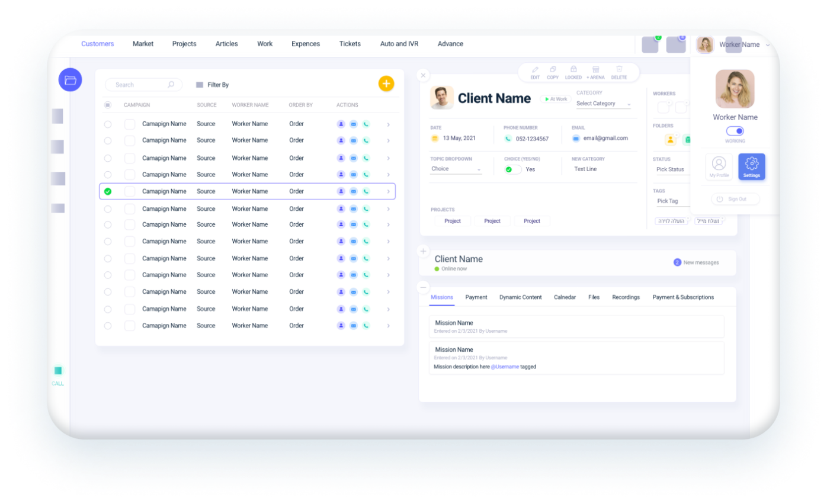Click the Edit pencil icon

point(535,69)
